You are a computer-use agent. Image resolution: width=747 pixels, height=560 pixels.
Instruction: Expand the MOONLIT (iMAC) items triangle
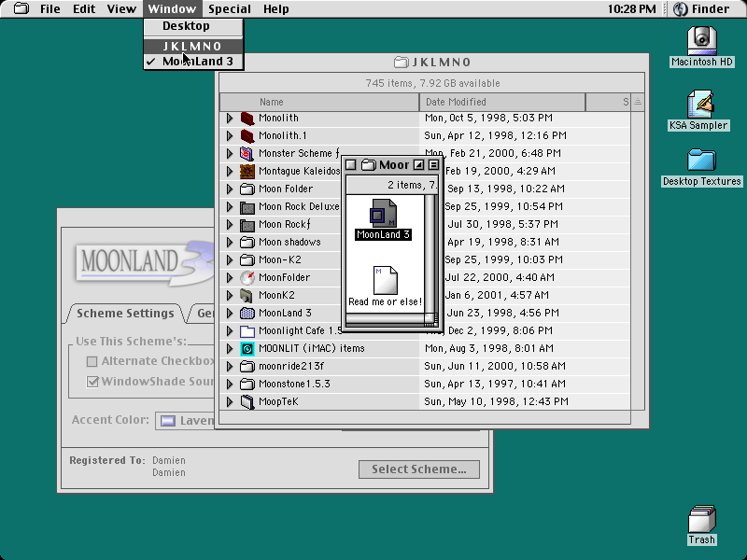[x=230, y=348]
